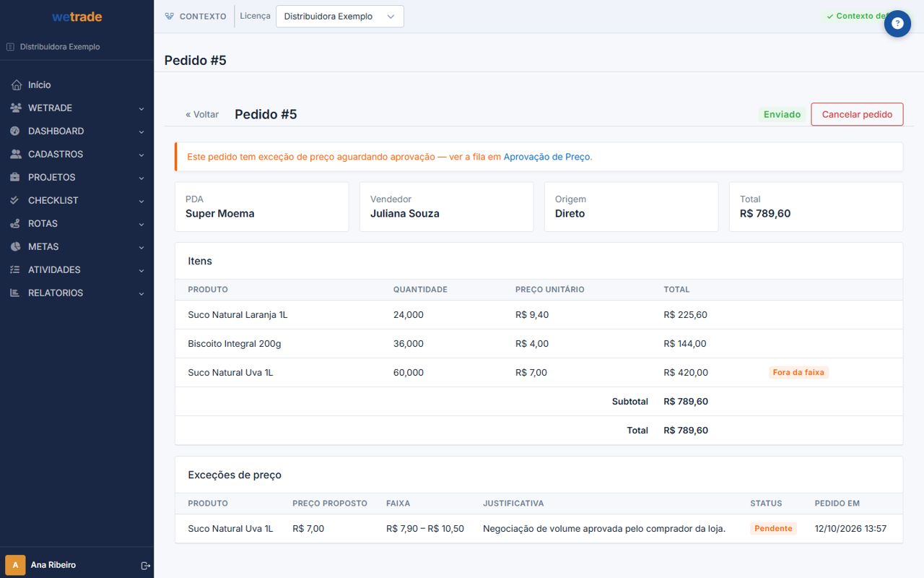Expand the WETRADE menu chevron
The width and height of the screenshot is (924, 578).
(141, 108)
